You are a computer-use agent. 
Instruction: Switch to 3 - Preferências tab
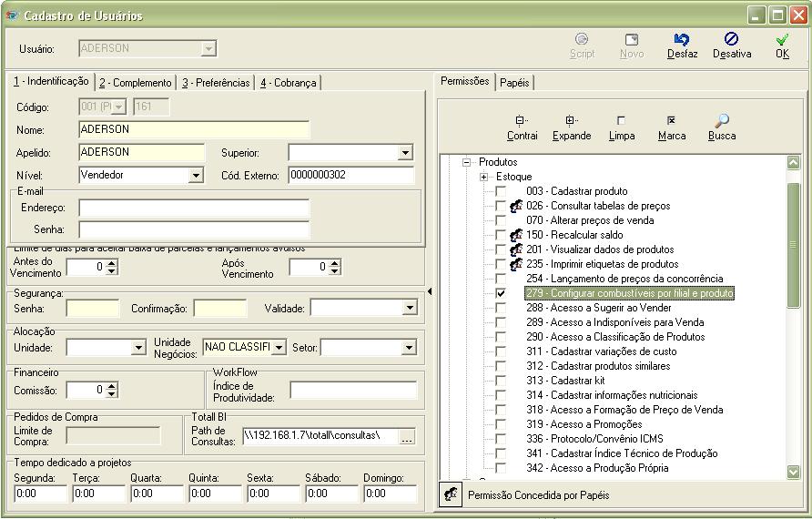click(216, 83)
